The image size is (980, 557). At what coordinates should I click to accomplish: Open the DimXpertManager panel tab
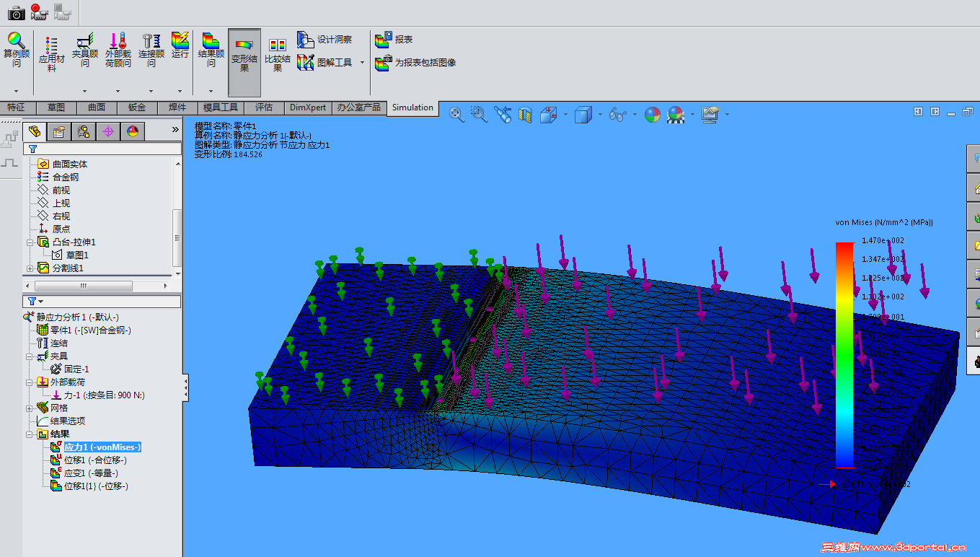(x=108, y=131)
